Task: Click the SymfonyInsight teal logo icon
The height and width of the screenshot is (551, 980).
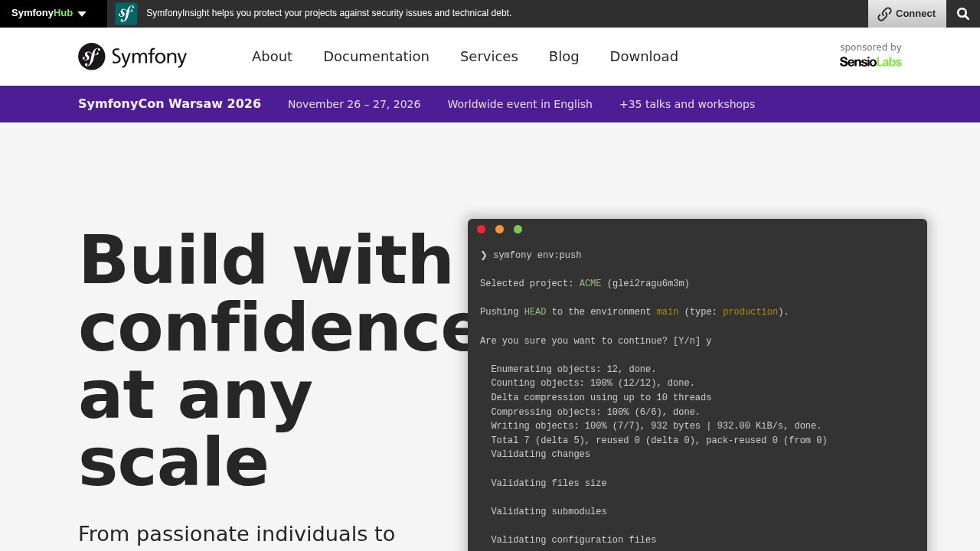Action: pos(126,14)
